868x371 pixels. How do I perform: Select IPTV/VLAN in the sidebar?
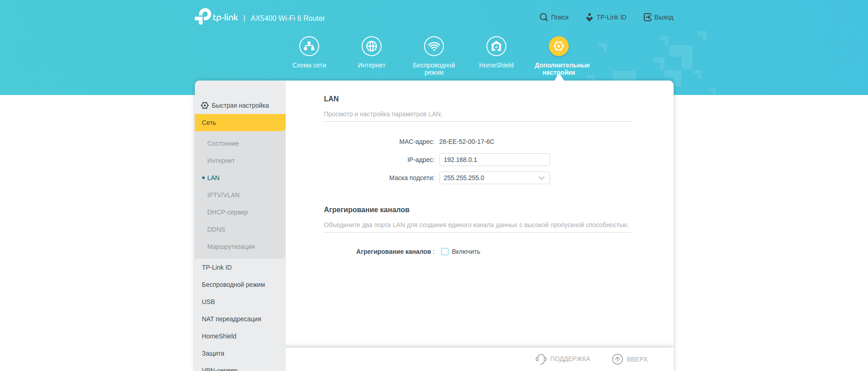pos(223,195)
